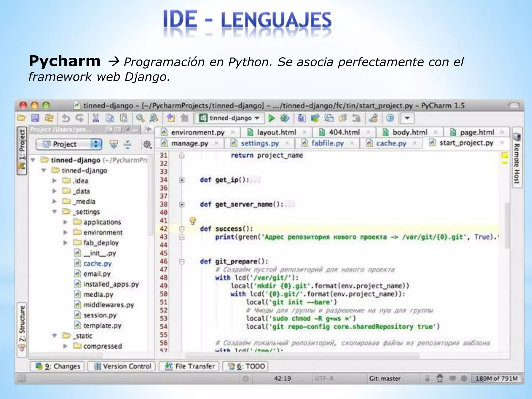
Task: Switch to layout.html tab
Action: click(276, 132)
